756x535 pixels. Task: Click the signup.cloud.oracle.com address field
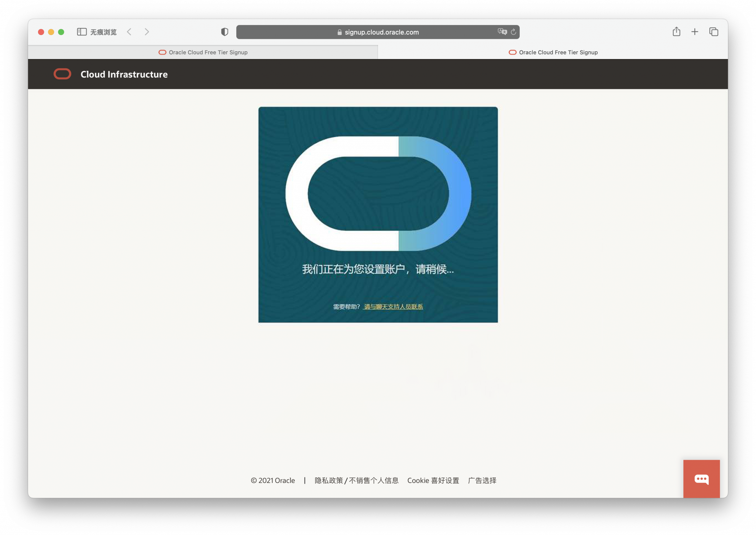(378, 32)
